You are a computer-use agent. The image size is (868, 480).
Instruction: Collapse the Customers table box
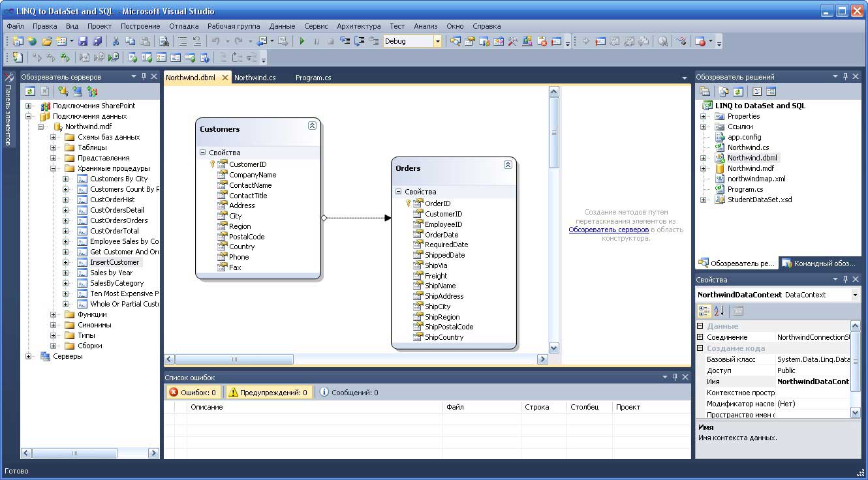coord(312,125)
